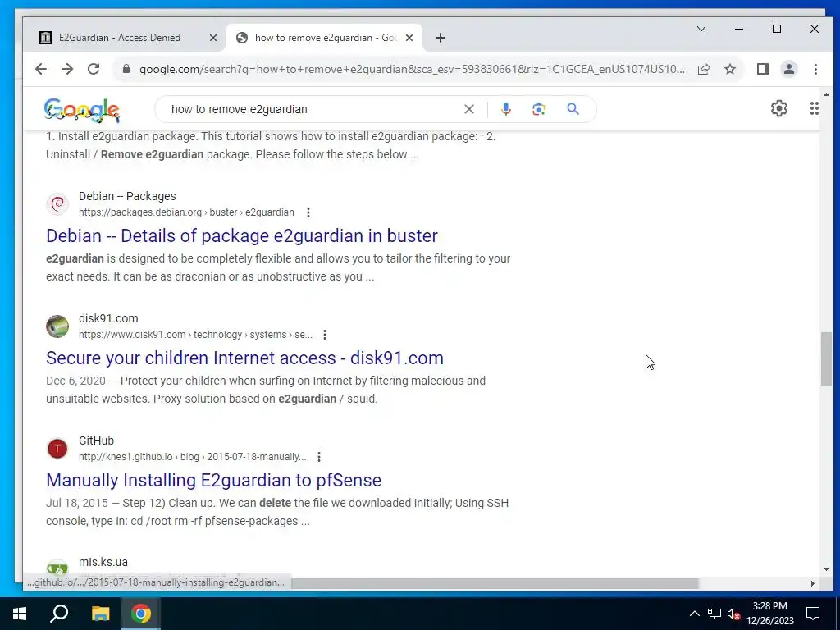Open the Chrome profile avatar

coord(788,69)
